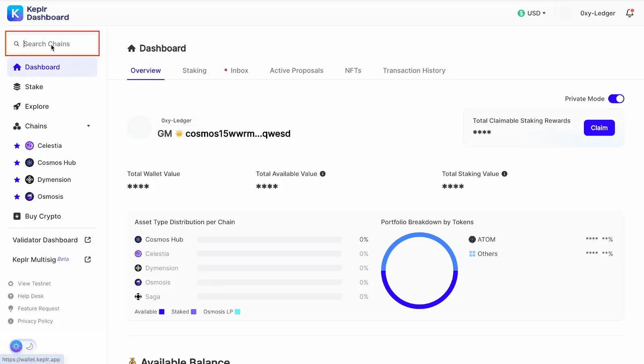This screenshot has height=364, width=644.
Task: Click the Keplr logo icon
Action: 15,13
